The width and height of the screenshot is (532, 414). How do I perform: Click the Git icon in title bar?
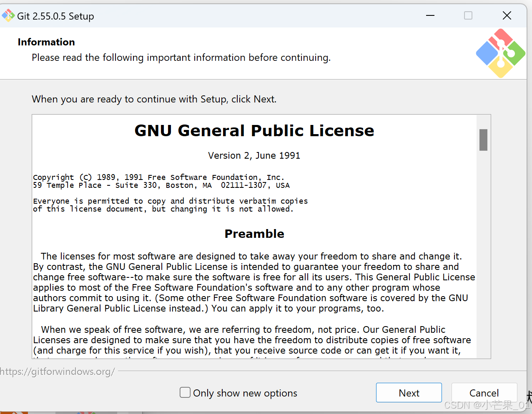[x=8, y=16]
